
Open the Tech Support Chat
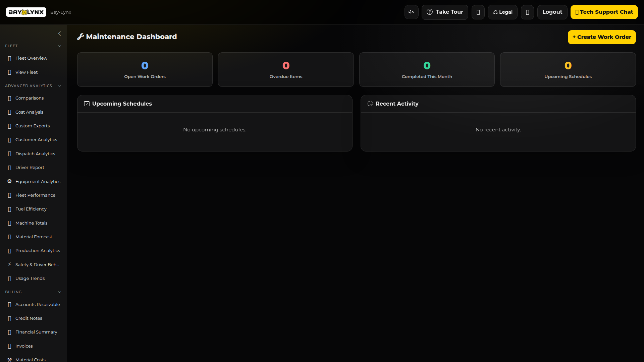click(604, 12)
